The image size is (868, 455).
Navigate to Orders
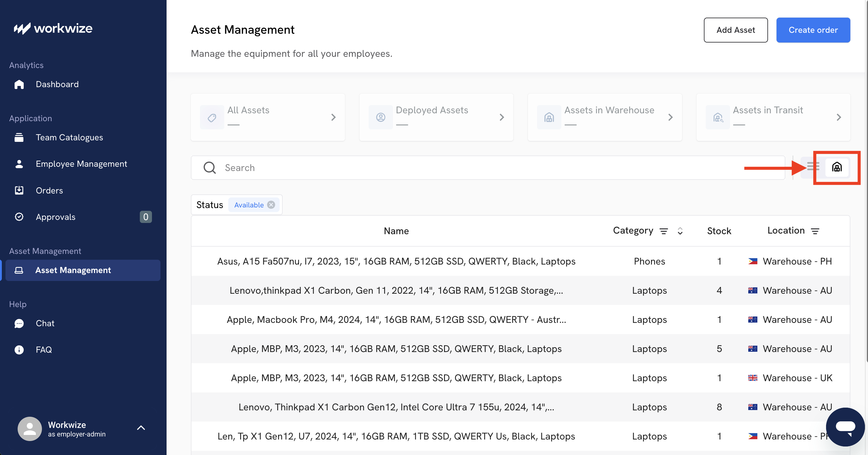[49, 190]
